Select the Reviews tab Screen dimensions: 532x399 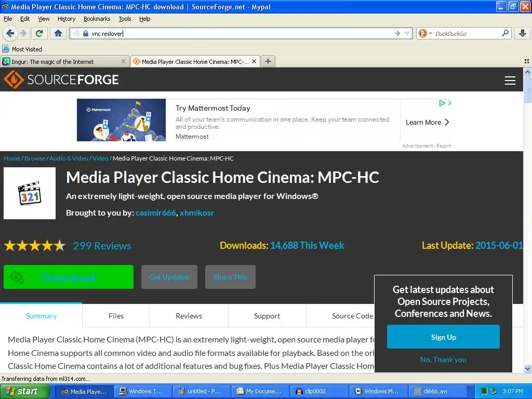[189, 316]
